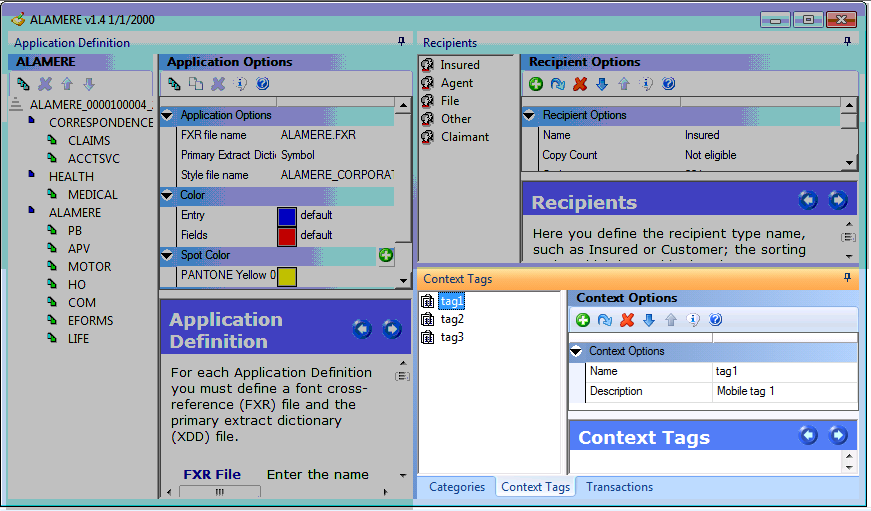Viewport: 871px width, 511px height.
Task: Add a spot color with green plus
Action: pyautogui.click(x=386, y=255)
